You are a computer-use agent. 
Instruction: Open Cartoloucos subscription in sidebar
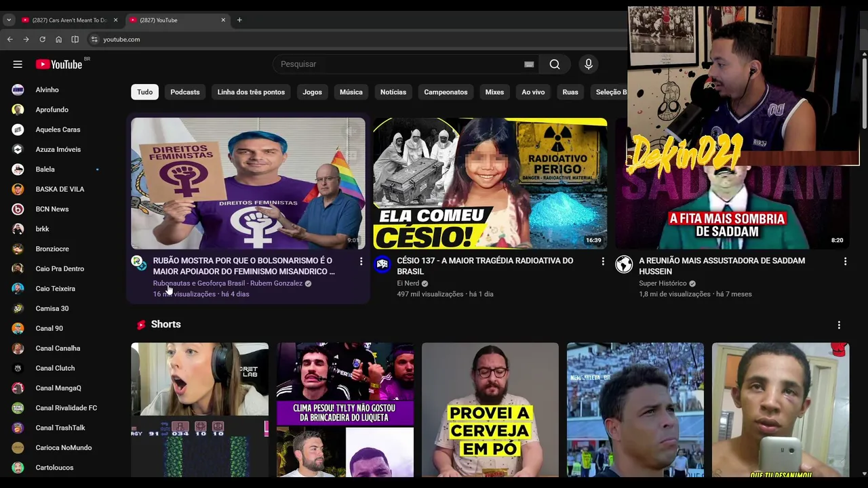pyautogui.click(x=54, y=468)
